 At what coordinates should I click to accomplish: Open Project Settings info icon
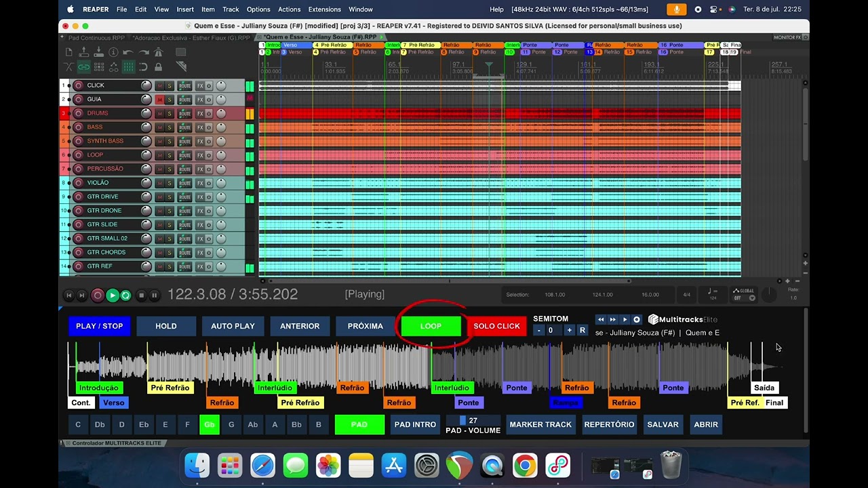point(113,52)
